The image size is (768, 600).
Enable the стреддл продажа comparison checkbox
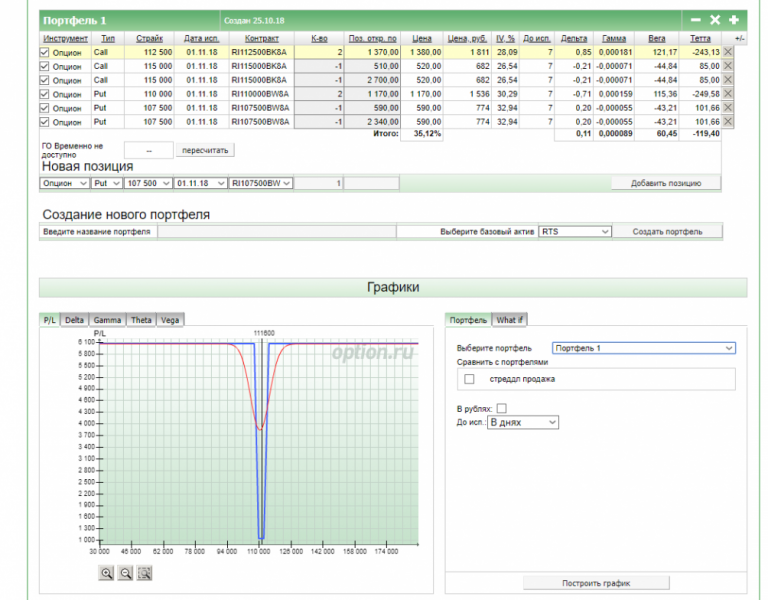pyautogui.click(x=469, y=379)
